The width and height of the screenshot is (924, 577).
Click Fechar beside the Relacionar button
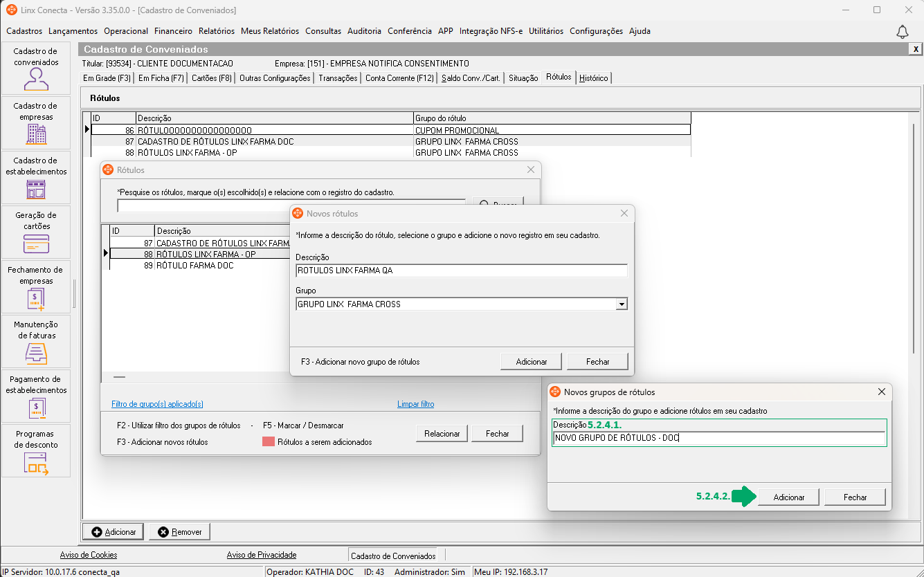pyautogui.click(x=498, y=434)
